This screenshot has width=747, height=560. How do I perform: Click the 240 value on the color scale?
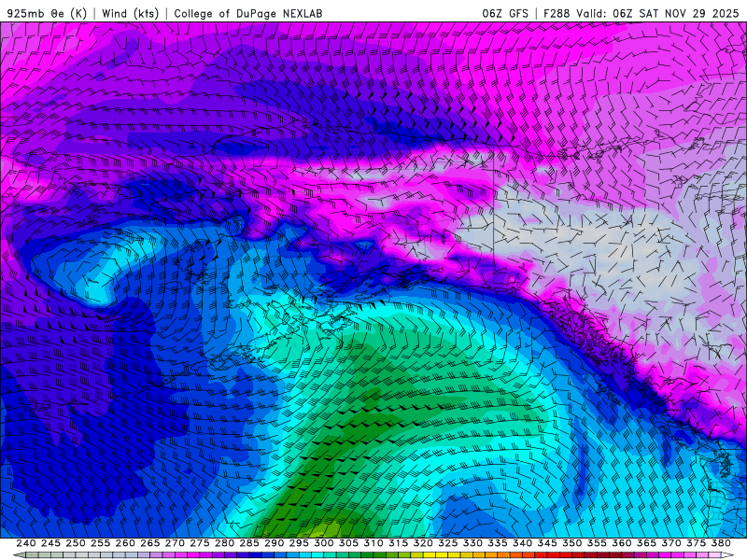point(26,543)
